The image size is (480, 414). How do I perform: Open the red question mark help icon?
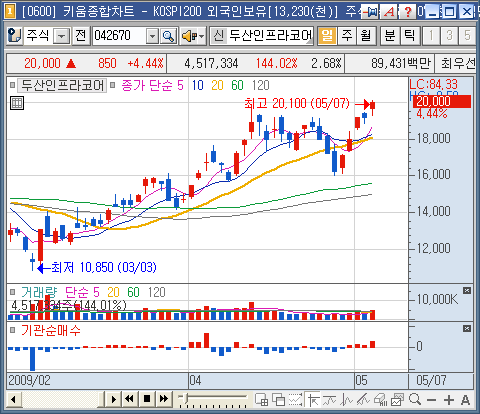click(407, 12)
